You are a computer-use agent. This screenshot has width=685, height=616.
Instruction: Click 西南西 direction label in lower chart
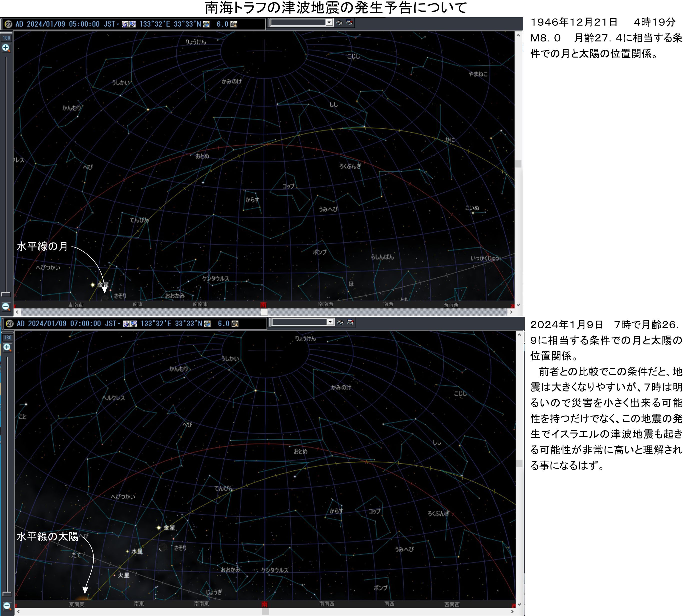click(452, 604)
